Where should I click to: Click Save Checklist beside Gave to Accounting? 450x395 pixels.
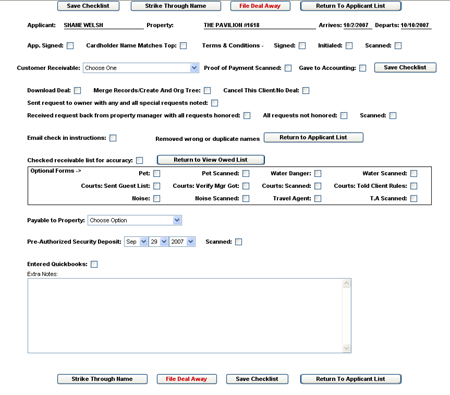click(x=405, y=68)
